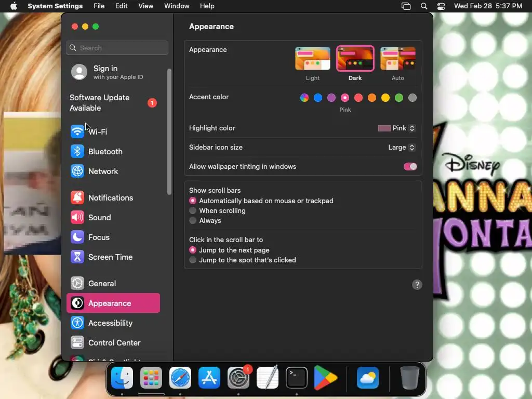Viewport: 532px width, 399px height.
Task: Select the Light appearance thumbnail
Action: [312, 58]
